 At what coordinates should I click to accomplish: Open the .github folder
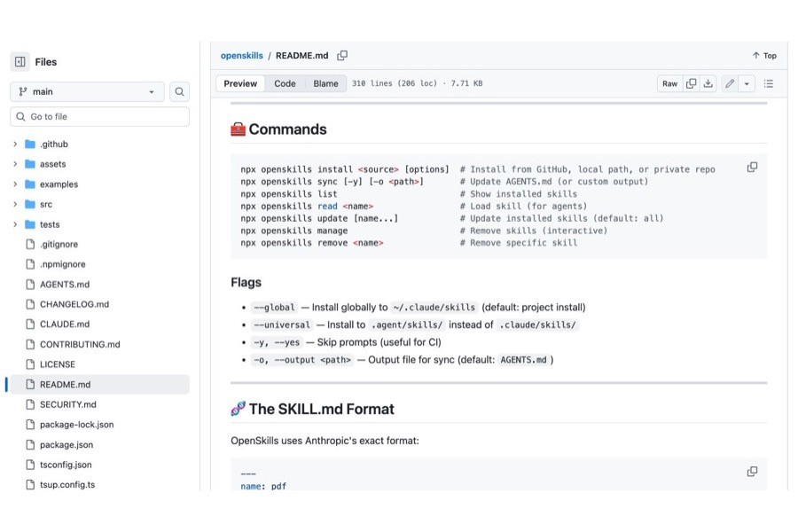point(53,144)
